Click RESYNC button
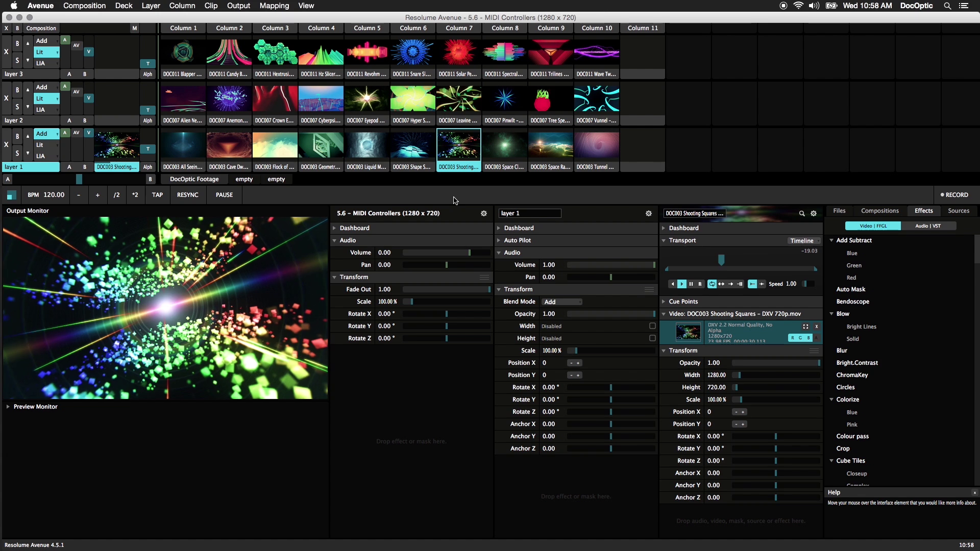980x551 pixels. [x=187, y=195]
